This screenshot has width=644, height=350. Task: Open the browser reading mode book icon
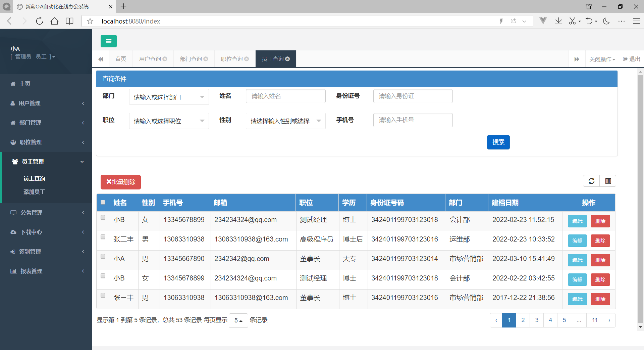click(69, 21)
